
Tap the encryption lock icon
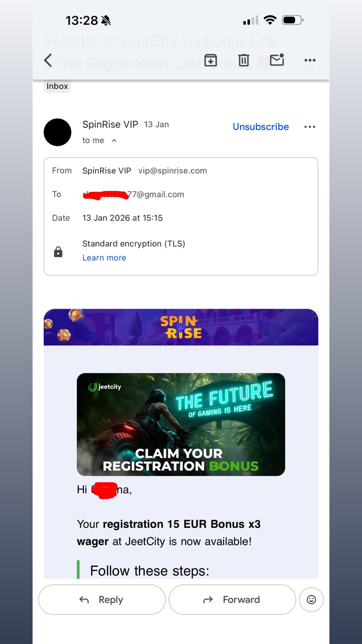[x=58, y=252]
